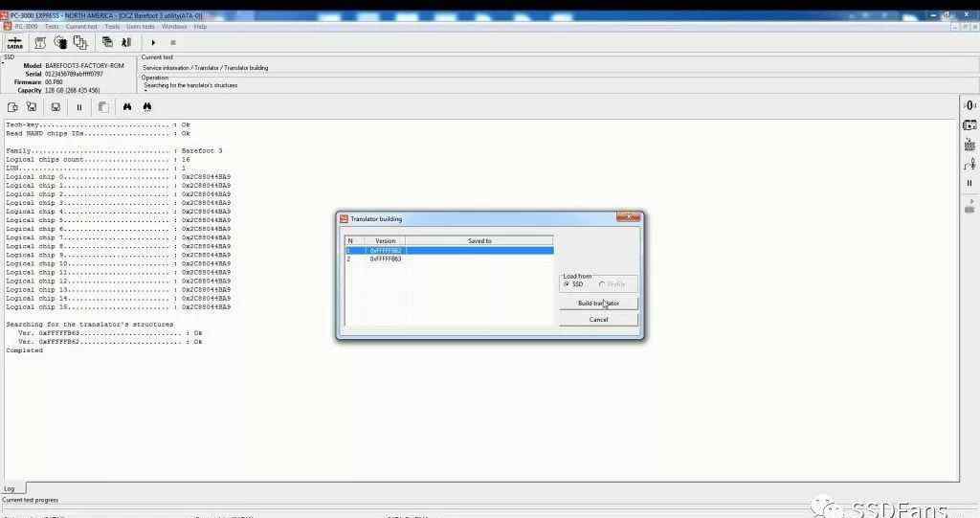Click the cascading windows toolbar icon
This screenshot has height=518, width=980.
[x=107, y=42]
